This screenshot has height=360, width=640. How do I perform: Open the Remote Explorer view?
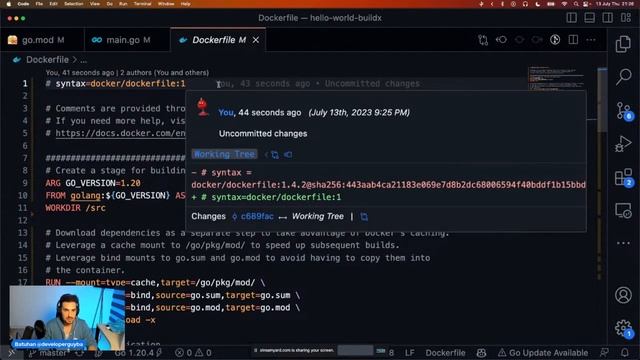pyautogui.click(x=623, y=210)
